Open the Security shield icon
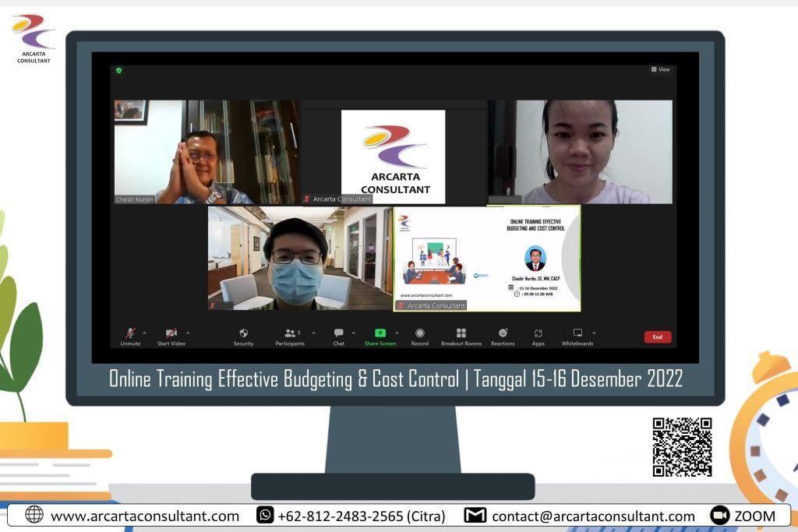This screenshot has width=798, height=532. click(x=243, y=333)
